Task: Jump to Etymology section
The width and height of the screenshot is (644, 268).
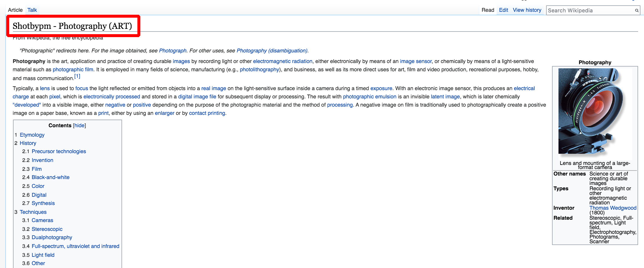Action: [32, 135]
